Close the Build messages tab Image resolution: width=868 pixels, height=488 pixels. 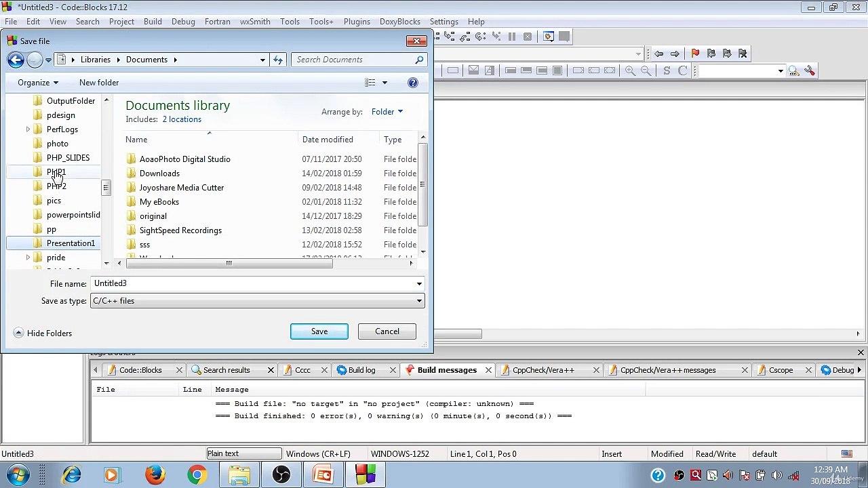(490, 370)
